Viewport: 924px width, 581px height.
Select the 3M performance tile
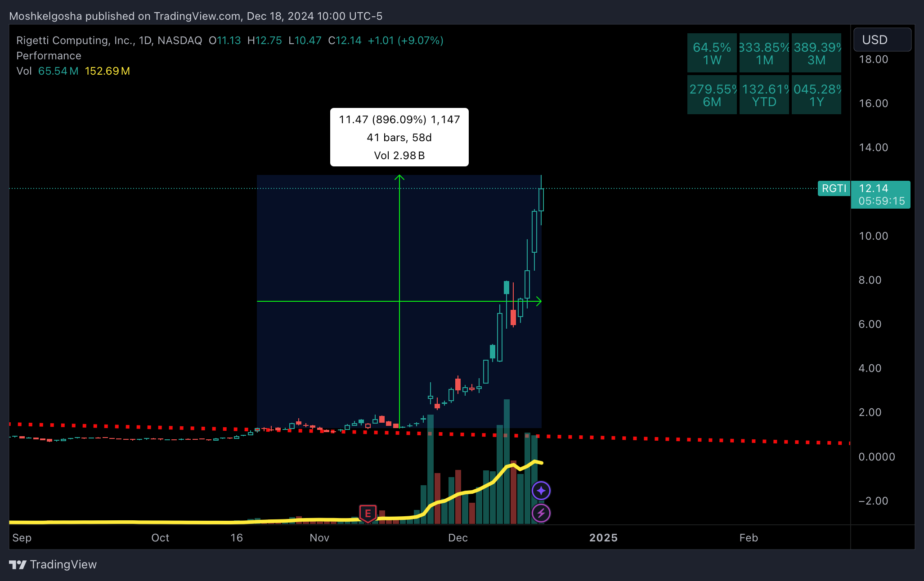coord(816,53)
